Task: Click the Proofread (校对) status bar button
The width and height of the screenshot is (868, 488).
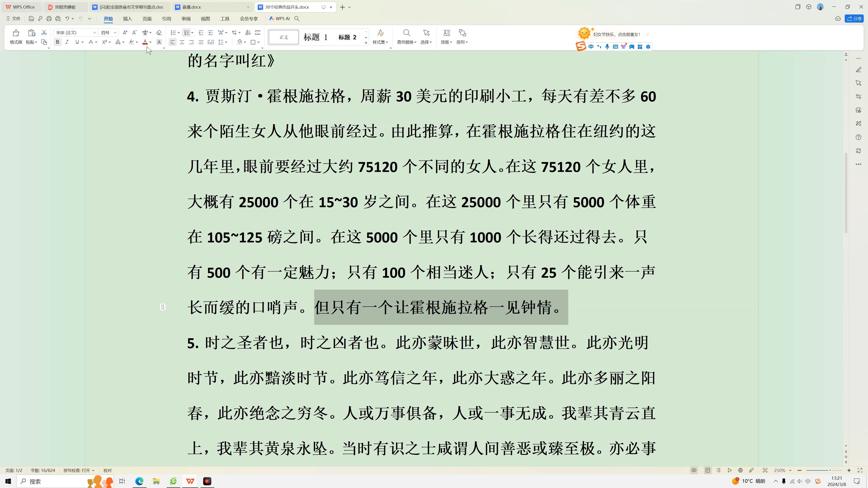Action: click(x=108, y=470)
